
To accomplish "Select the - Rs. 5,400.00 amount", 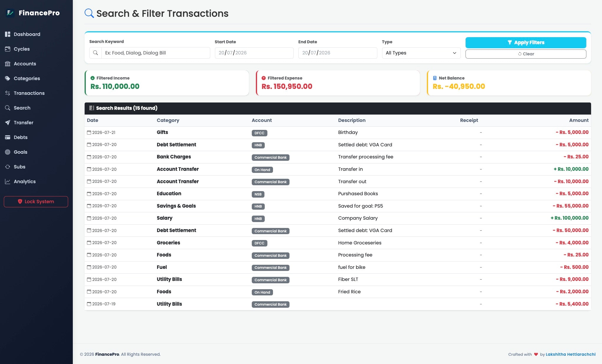I will 572,304.
